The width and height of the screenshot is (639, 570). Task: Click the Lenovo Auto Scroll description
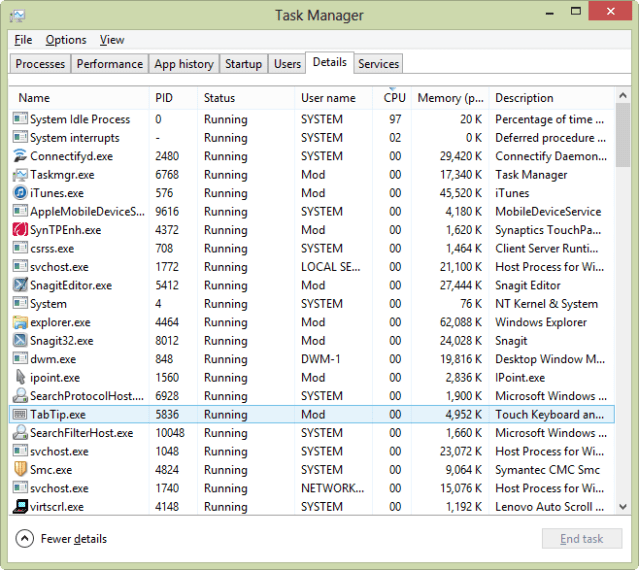point(549,507)
